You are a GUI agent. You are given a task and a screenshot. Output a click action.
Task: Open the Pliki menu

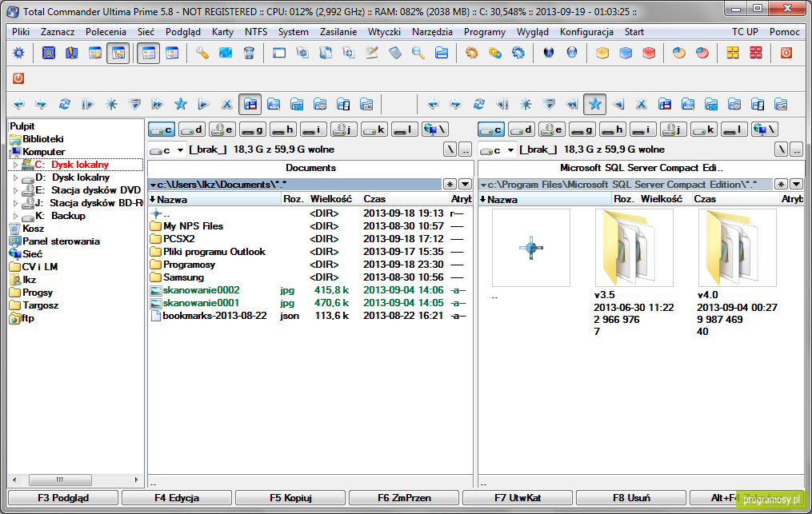21,31
